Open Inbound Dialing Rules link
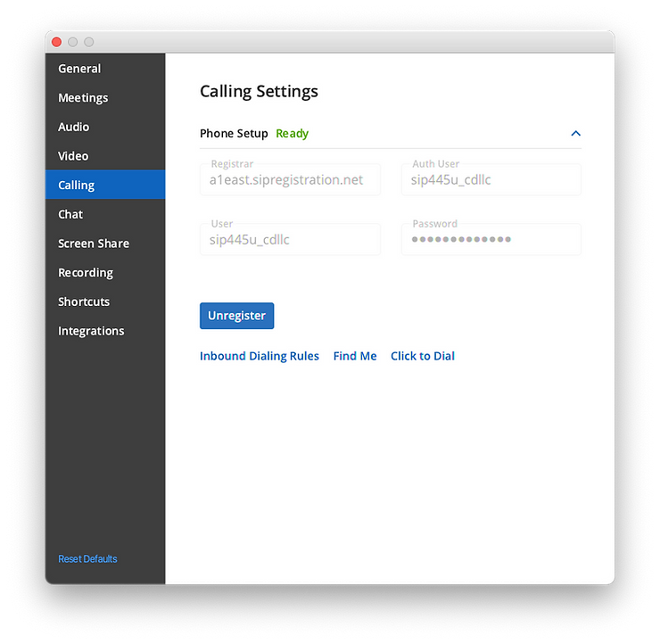 (260, 356)
